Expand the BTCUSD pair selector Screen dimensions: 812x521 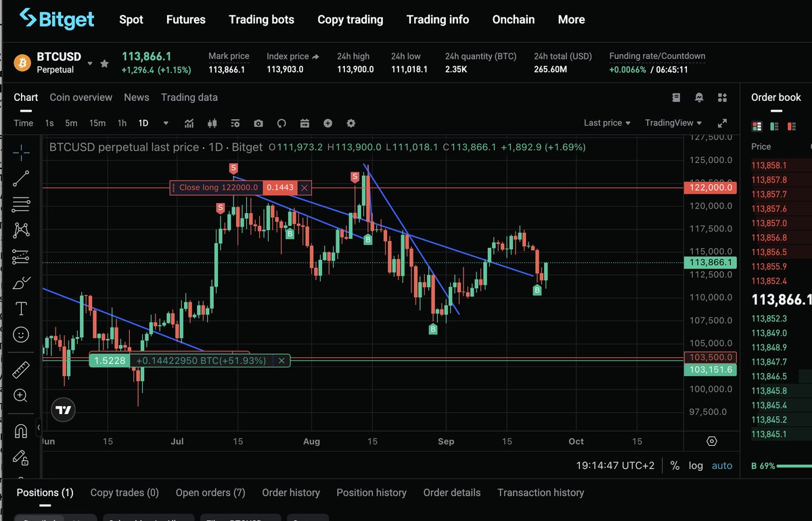click(90, 63)
